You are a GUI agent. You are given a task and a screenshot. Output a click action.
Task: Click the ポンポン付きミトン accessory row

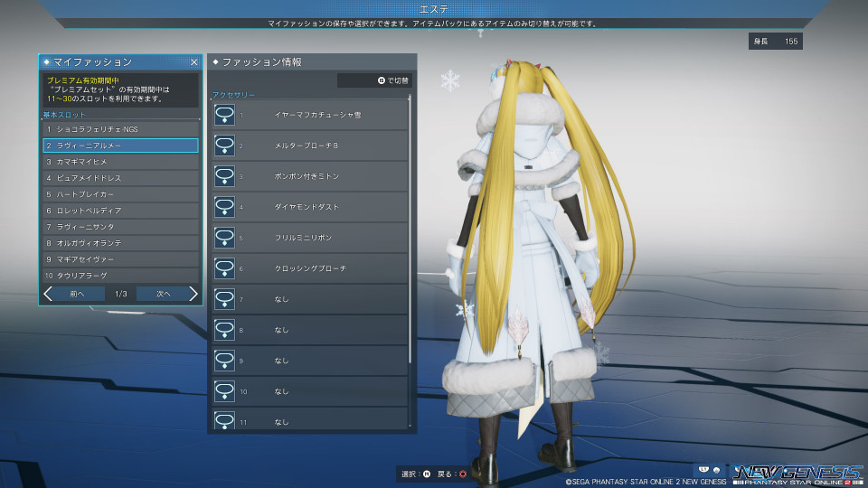point(310,176)
